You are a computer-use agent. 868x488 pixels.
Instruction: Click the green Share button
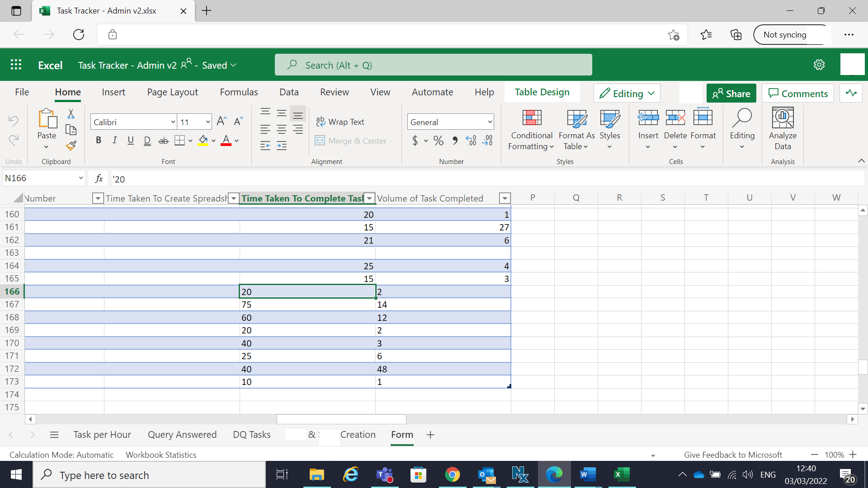731,94
